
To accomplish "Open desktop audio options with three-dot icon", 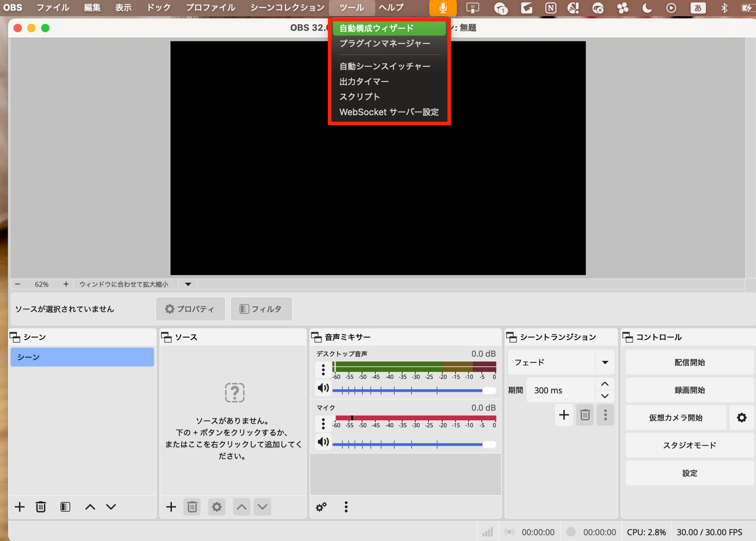I will (323, 369).
